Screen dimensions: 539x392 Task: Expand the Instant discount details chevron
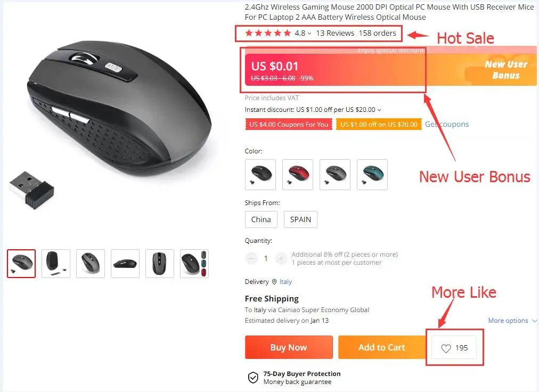pyautogui.click(x=379, y=110)
